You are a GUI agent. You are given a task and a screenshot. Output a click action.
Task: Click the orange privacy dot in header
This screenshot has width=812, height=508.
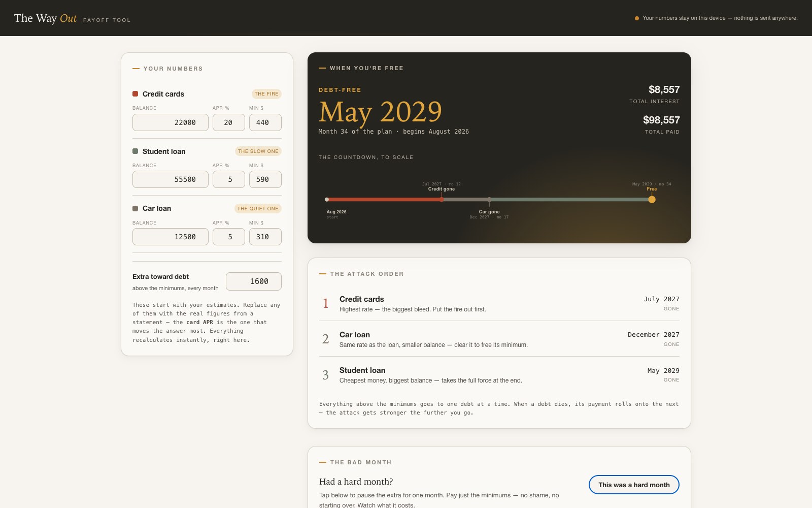pyautogui.click(x=637, y=18)
